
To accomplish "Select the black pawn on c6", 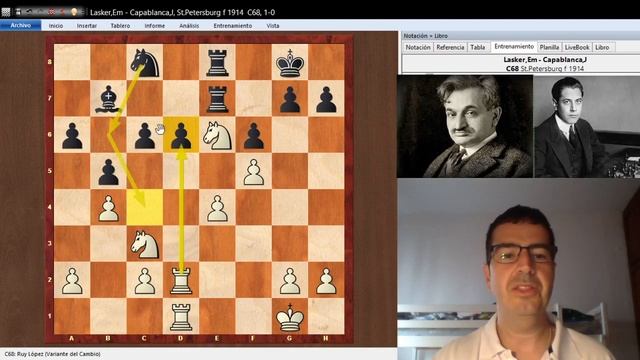I will [144, 135].
